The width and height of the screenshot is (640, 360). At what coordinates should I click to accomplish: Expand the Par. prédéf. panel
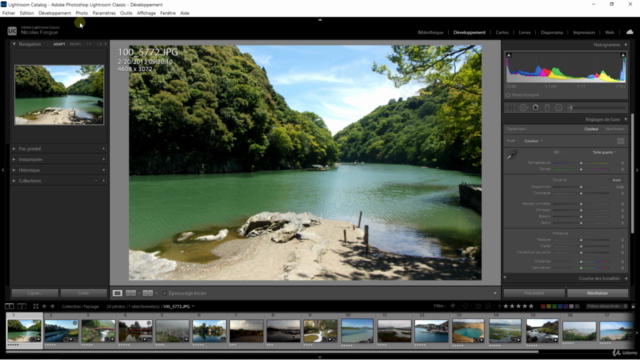14,149
